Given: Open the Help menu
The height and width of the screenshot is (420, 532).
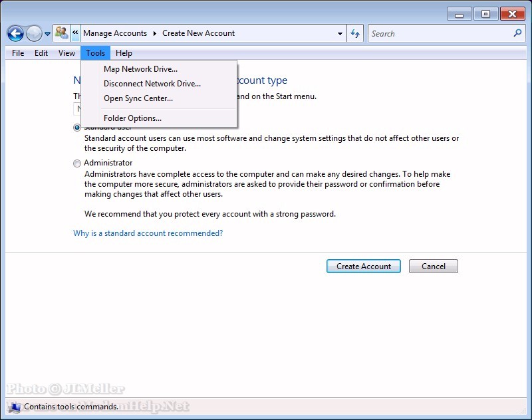Looking at the screenshot, I should coord(124,53).
